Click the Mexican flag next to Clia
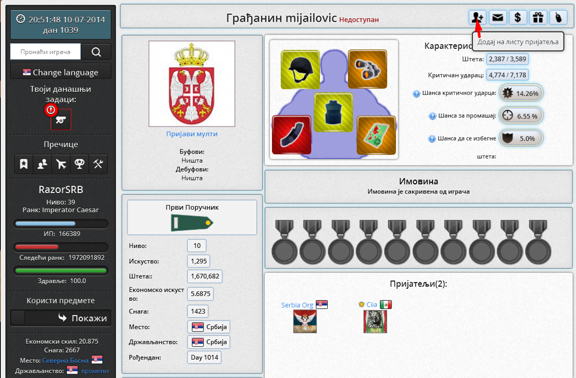 tap(386, 305)
